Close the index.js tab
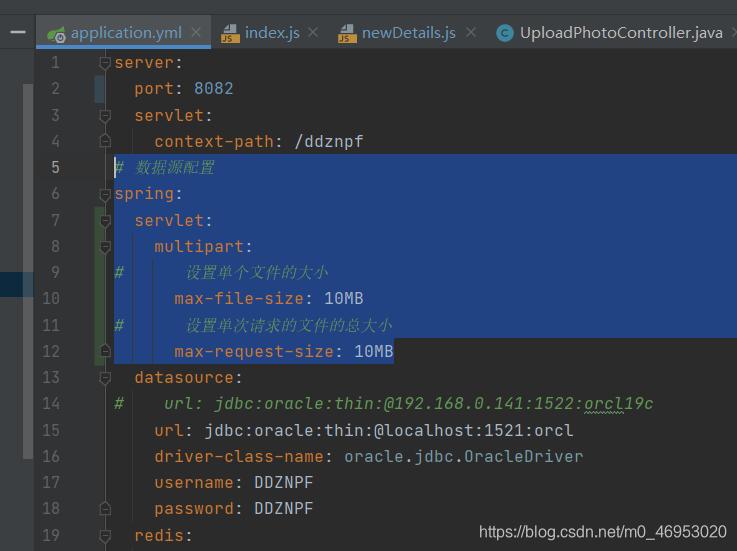This screenshot has height=551, width=737. (313, 32)
